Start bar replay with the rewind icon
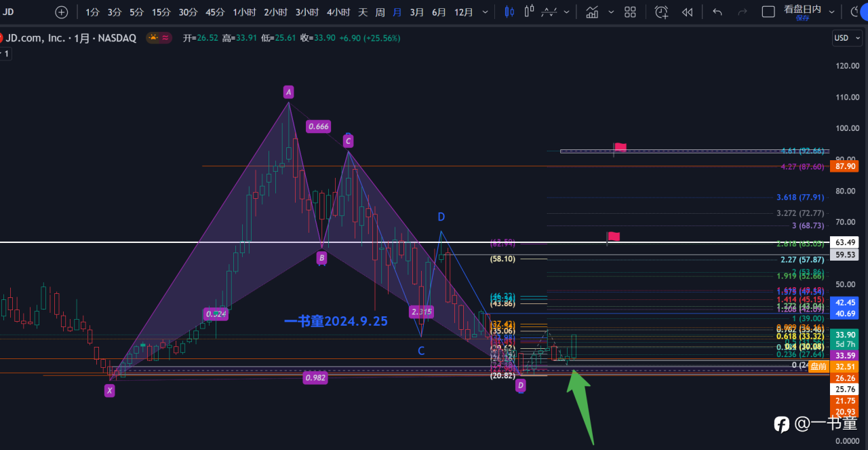The height and width of the screenshot is (450, 868). click(687, 12)
